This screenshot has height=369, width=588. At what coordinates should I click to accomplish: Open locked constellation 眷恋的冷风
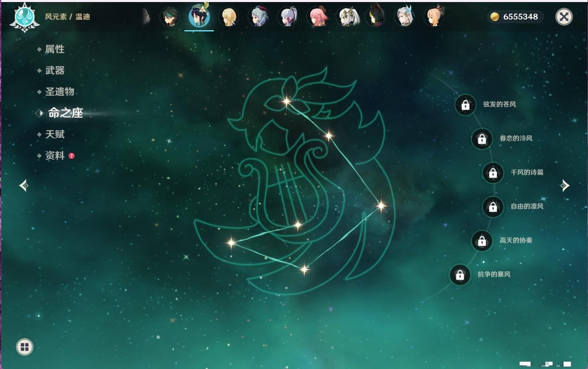pyautogui.click(x=482, y=139)
